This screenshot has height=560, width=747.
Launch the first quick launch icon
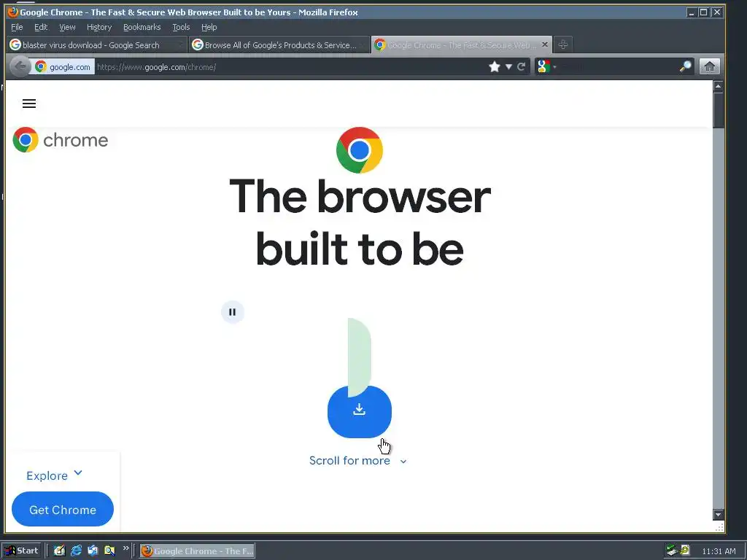pyautogui.click(x=59, y=551)
